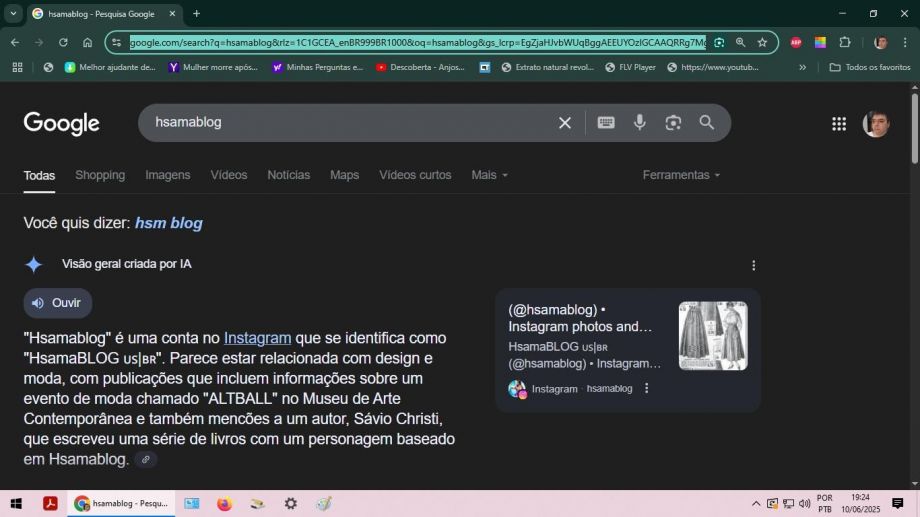
Task: Follow the hsm blog suggestion link
Action: 168,223
